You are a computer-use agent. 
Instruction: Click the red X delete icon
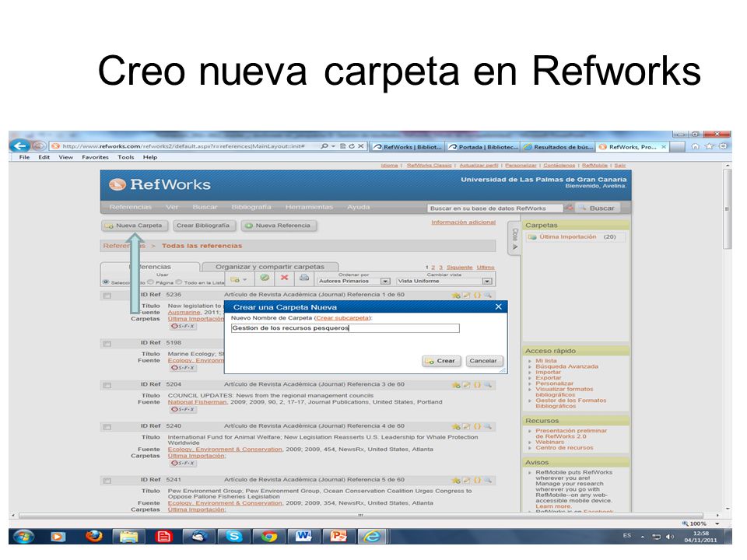[285, 278]
